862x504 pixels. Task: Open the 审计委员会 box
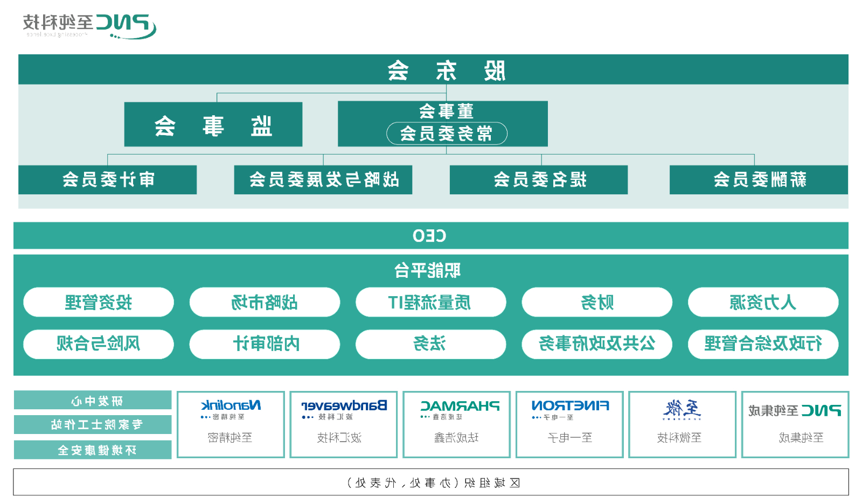(x=108, y=179)
